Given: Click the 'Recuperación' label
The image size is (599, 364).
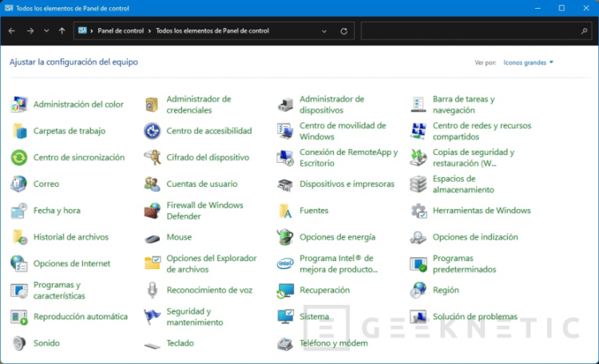Looking at the screenshot, I should (x=324, y=290).
